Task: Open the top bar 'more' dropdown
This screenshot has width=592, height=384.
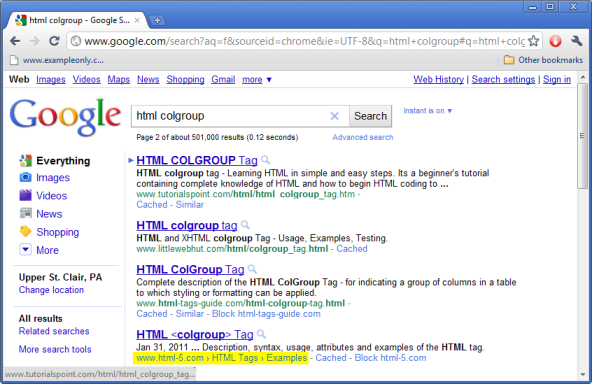Action: tap(257, 80)
